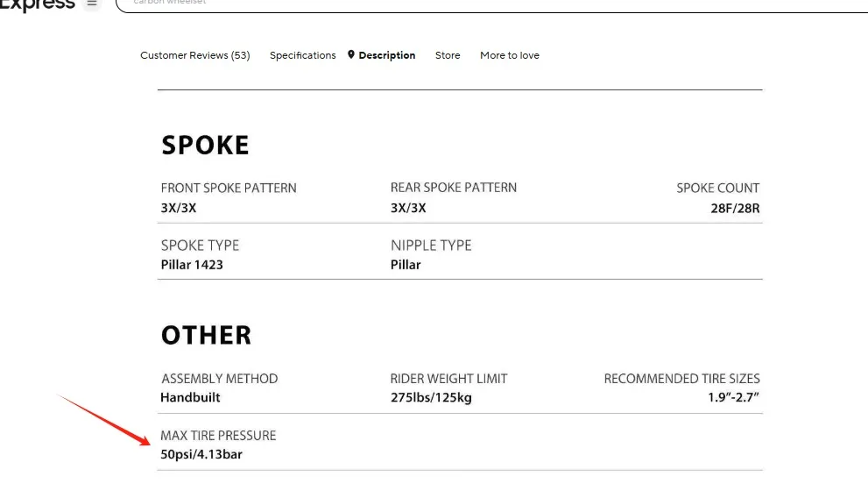
Task: Open the Customer Reviews (53) tab
Action: click(194, 55)
